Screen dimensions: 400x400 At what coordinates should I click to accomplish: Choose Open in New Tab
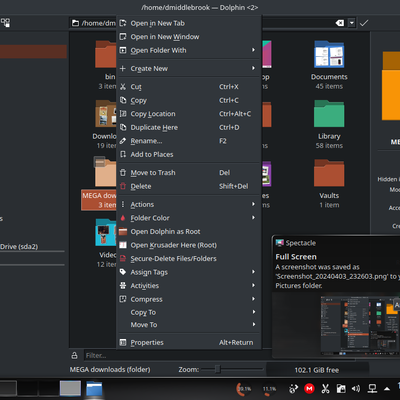point(189,23)
